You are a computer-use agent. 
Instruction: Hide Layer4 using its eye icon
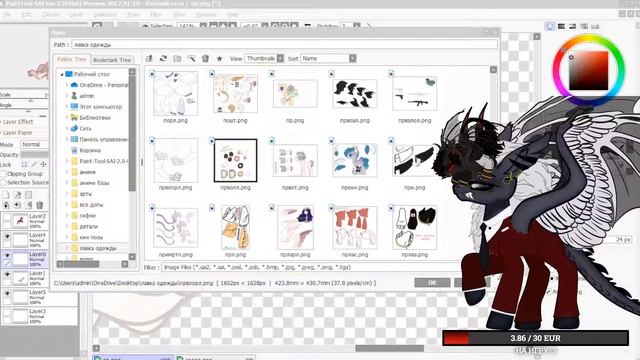pos(7,236)
